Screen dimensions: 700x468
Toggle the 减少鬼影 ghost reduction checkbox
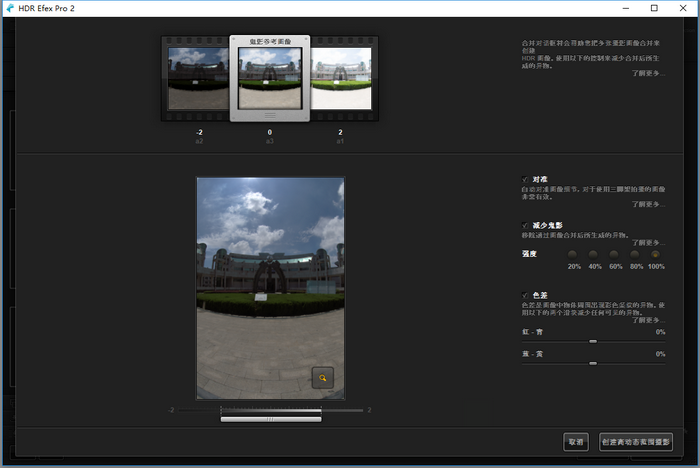coord(525,225)
